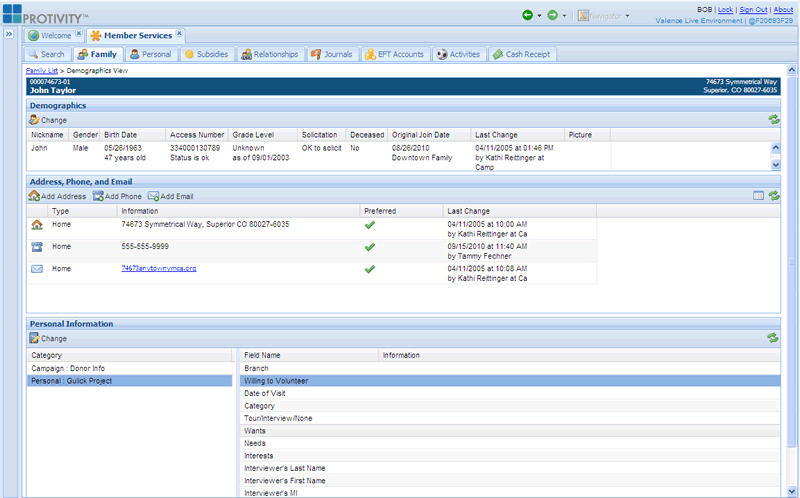Click the preferred checkmark on address row

pos(370,225)
